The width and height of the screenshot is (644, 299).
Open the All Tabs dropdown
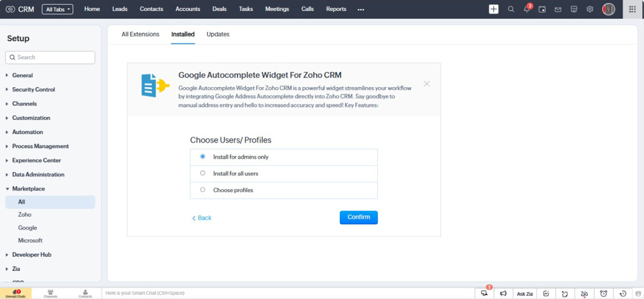coord(57,9)
